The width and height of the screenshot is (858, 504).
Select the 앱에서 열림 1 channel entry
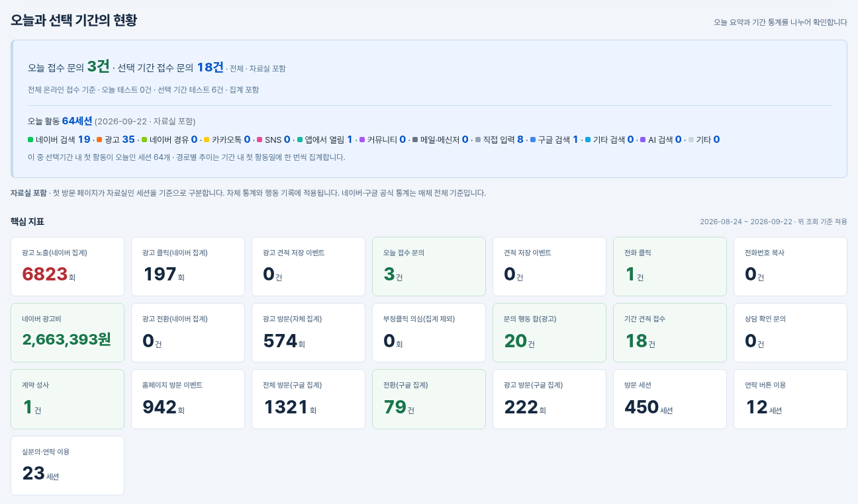325,140
